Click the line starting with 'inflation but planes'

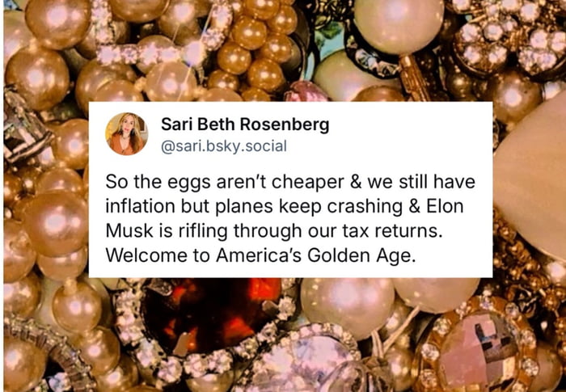285,206
